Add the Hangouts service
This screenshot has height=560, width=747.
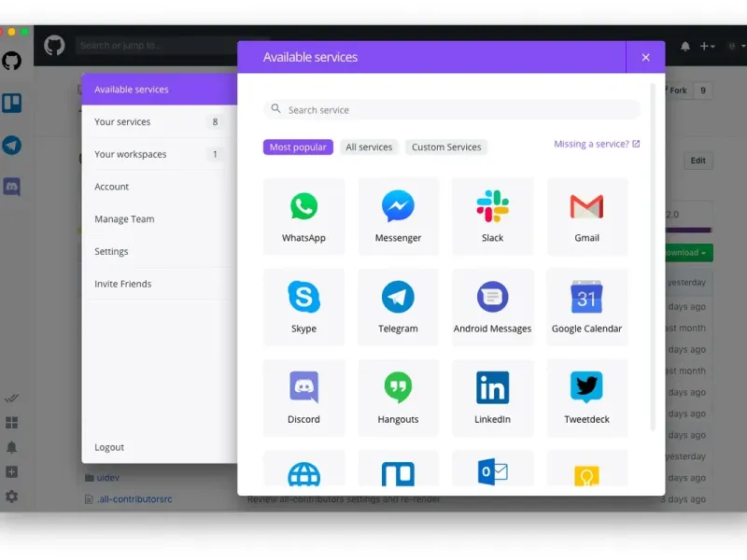pos(398,399)
